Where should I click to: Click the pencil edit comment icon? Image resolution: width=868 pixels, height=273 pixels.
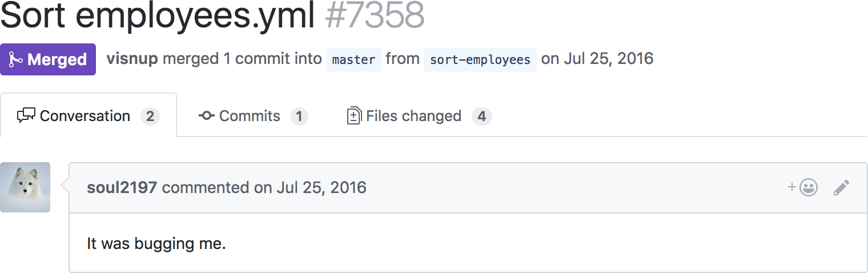click(841, 187)
